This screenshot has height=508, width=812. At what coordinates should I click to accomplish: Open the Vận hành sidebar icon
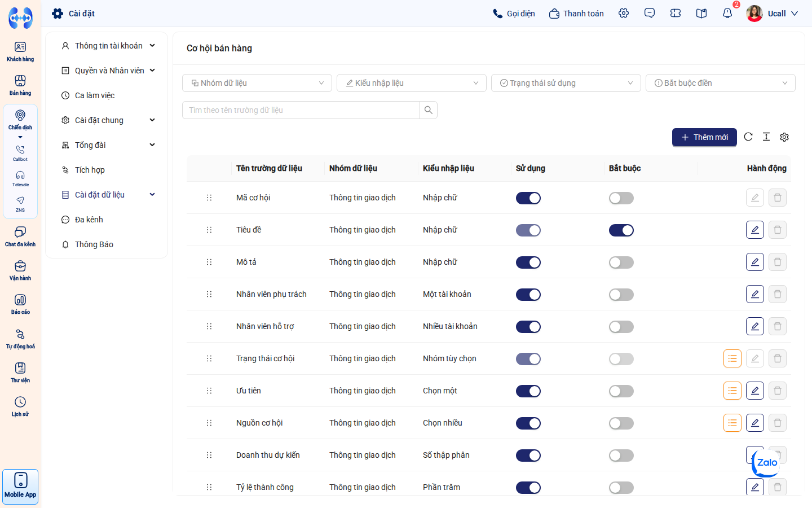point(20,270)
